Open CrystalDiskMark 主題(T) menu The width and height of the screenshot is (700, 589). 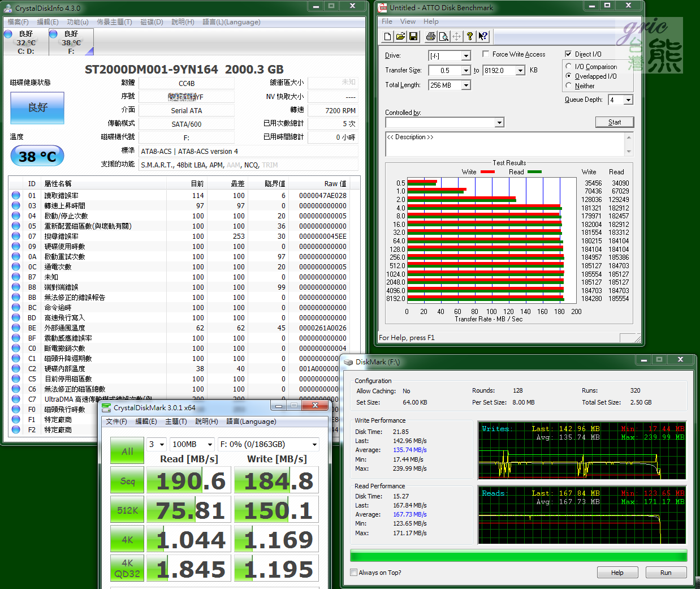(x=176, y=422)
